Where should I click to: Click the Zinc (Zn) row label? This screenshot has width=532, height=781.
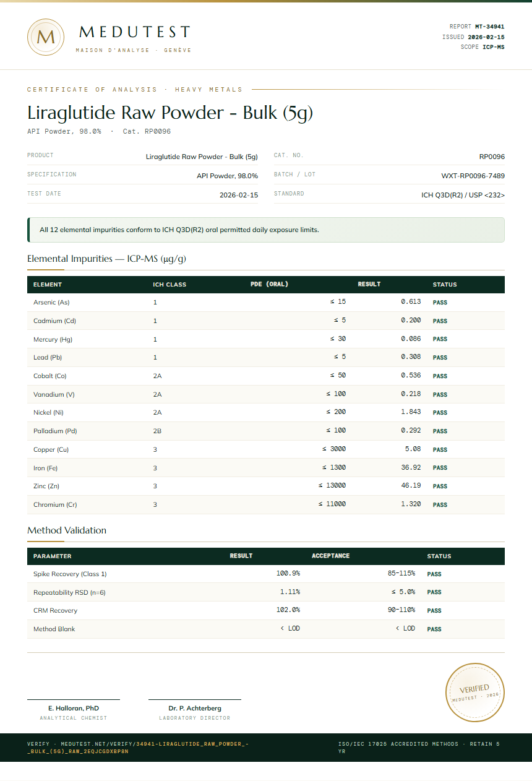coord(46,486)
